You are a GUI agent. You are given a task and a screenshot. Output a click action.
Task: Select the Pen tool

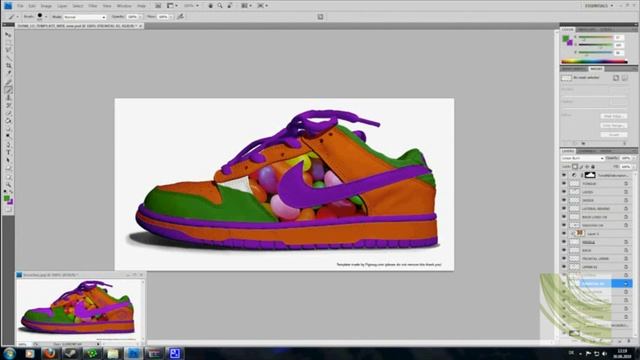[8, 144]
